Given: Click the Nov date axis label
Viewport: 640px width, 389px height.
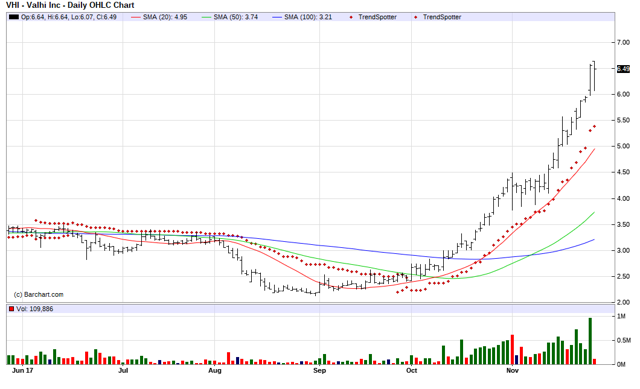Looking at the screenshot, I should (512, 370).
